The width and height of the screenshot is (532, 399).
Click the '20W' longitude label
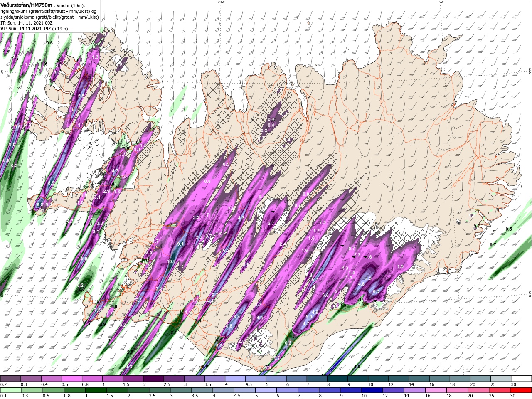(221, 2)
